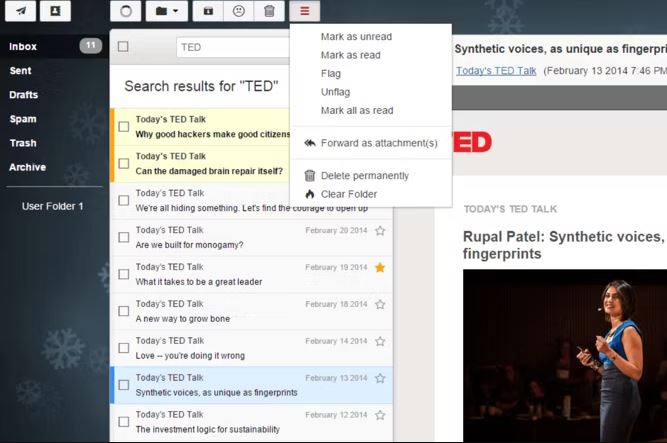Click the TED search input field
The width and height of the screenshot is (667, 443).
233,47
